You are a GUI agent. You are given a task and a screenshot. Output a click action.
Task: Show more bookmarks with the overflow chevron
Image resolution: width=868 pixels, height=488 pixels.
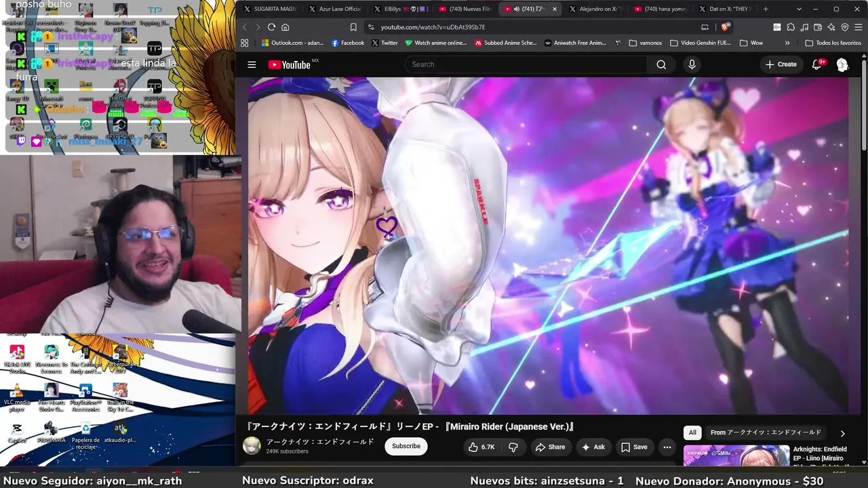[x=787, y=43]
